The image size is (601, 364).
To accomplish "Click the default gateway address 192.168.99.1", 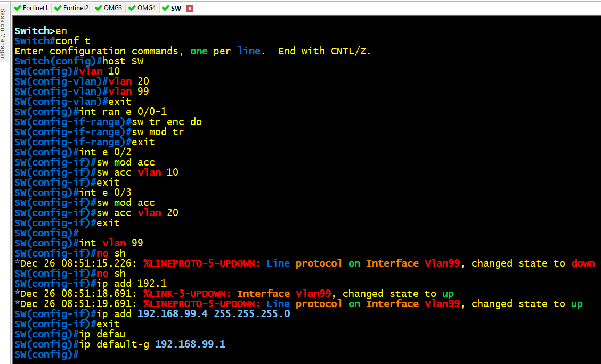I will pyautogui.click(x=190, y=344).
